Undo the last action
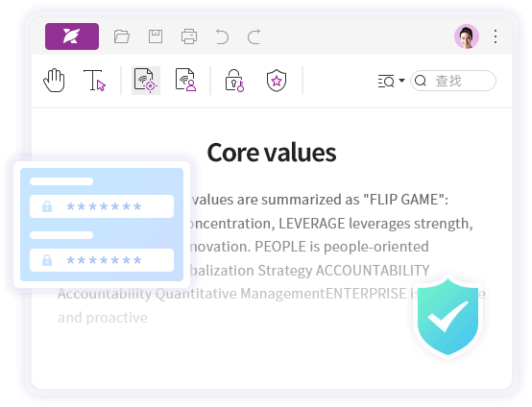This screenshot has width=532, height=407. tap(222, 36)
